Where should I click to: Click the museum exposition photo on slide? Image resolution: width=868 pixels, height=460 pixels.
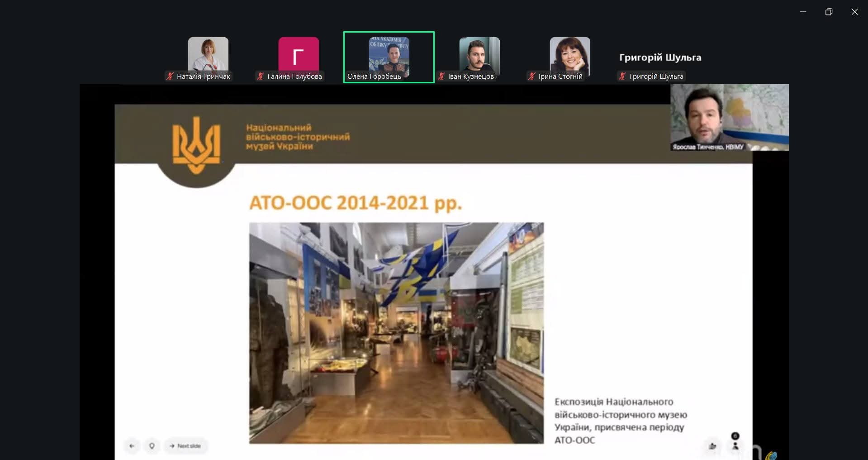(396, 333)
